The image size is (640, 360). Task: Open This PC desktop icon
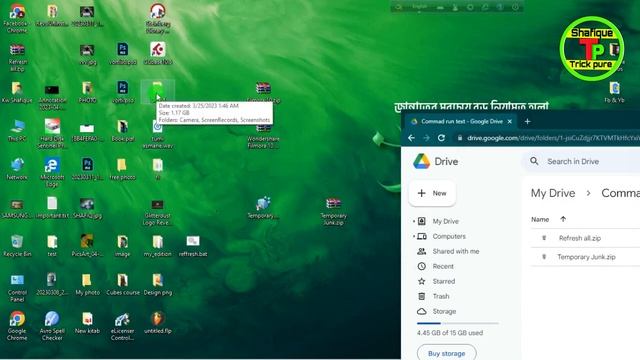(x=17, y=131)
